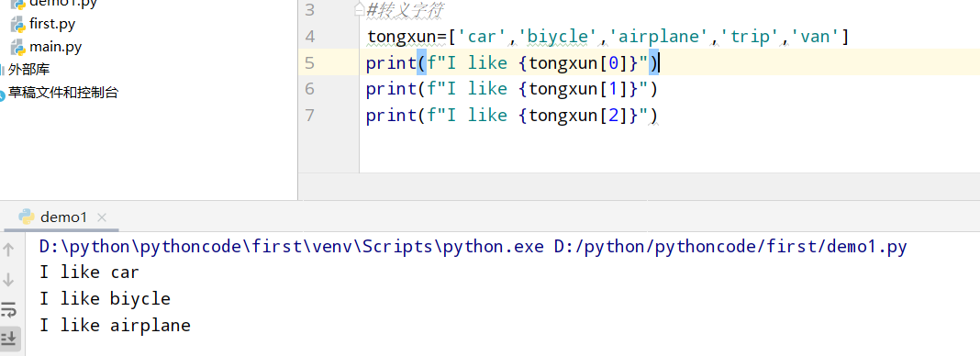
Task: Select the first.py Python file icon
Action: (18, 25)
